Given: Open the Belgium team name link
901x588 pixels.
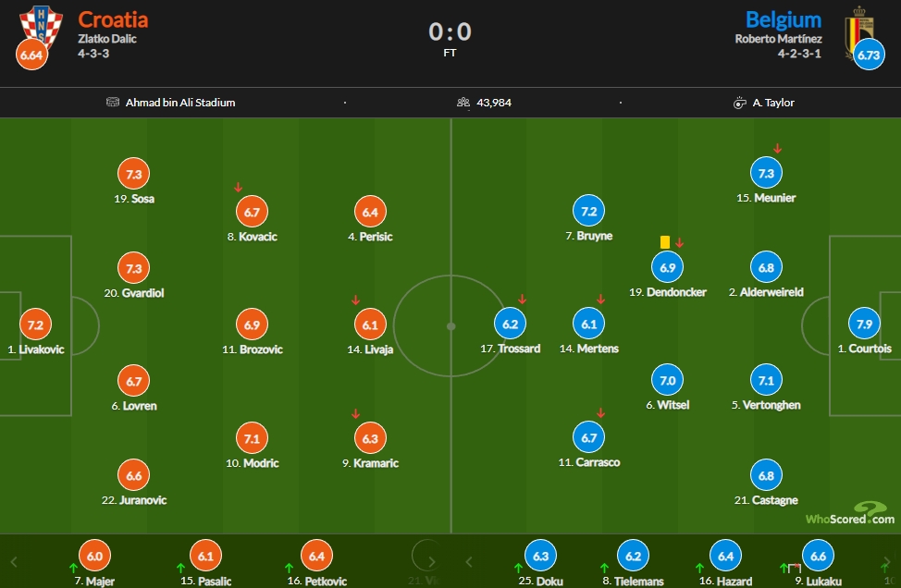Looking at the screenshot, I should coord(784,19).
